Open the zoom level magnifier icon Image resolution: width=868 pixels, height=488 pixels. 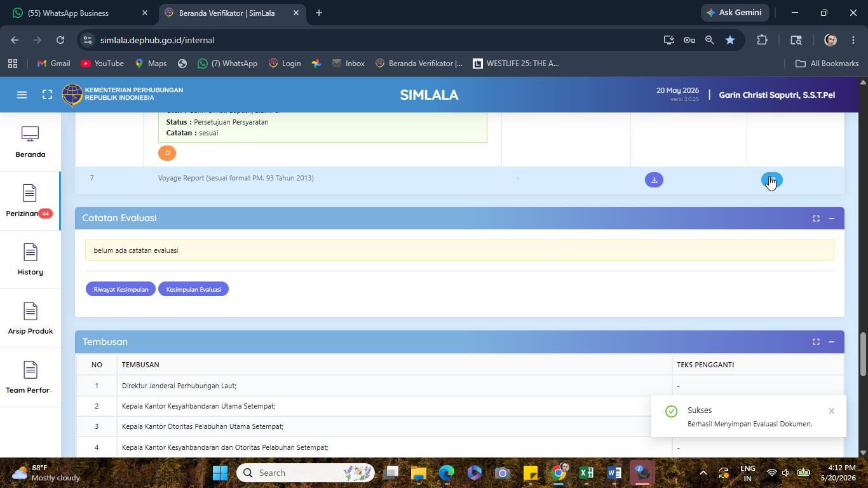(709, 40)
